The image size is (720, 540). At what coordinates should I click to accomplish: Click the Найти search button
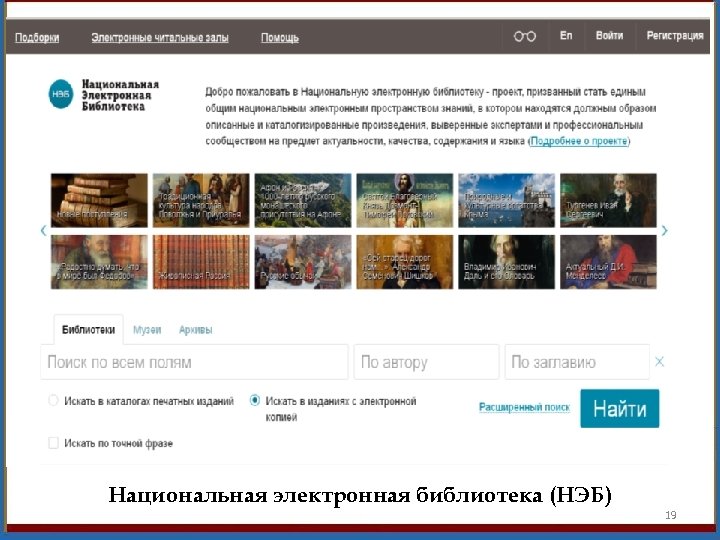(x=619, y=408)
